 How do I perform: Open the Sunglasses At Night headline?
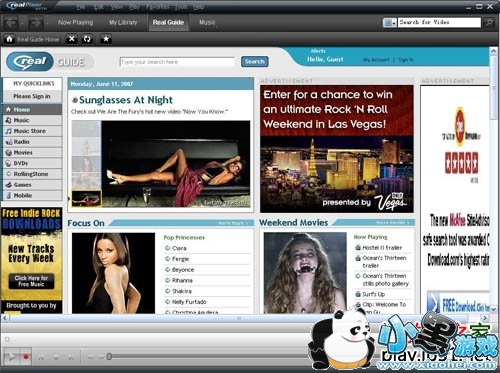tap(126, 100)
